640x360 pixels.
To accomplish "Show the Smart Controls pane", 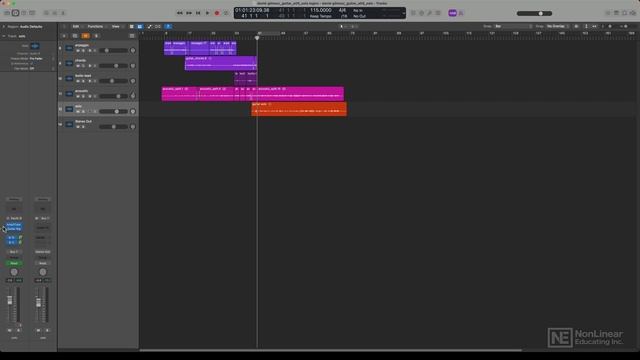I will click(46, 13).
